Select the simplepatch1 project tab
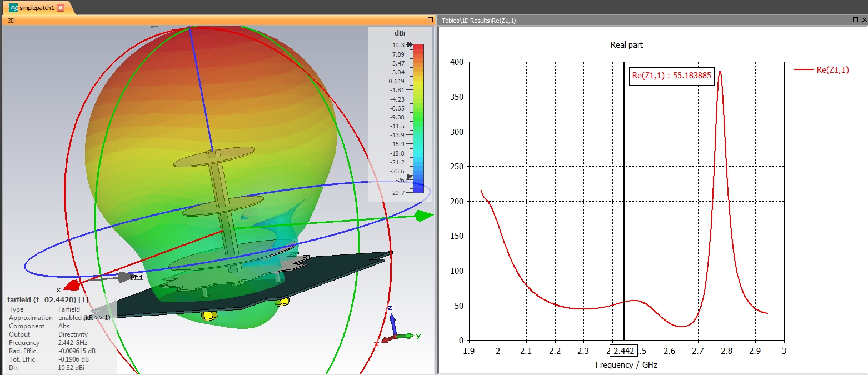Screen dimensions: 868x375 pyautogui.click(x=37, y=8)
